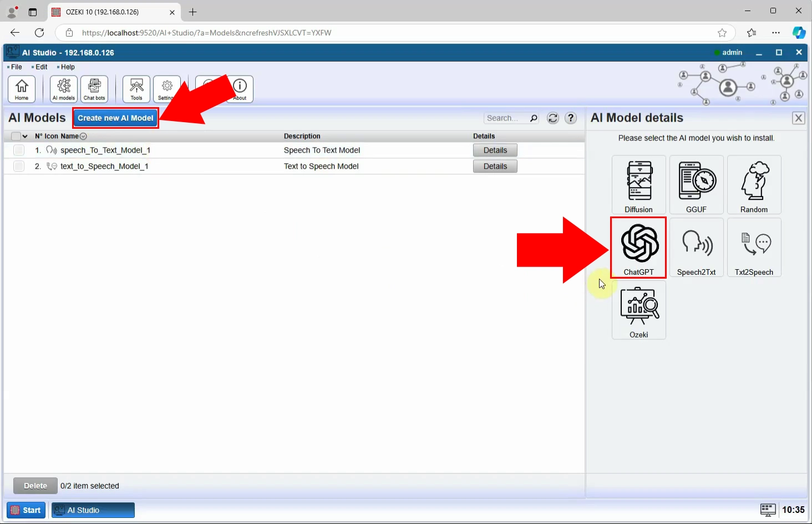The height and width of the screenshot is (524, 812).
Task: Select the text_to_Speech_Model_1 name
Action: point(104,167)
